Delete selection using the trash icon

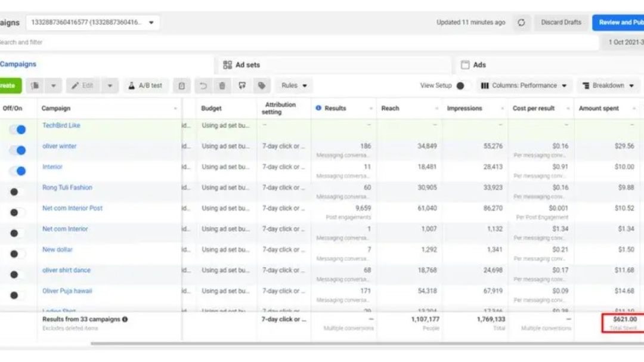pyautogui.click(x=222, y=86)
